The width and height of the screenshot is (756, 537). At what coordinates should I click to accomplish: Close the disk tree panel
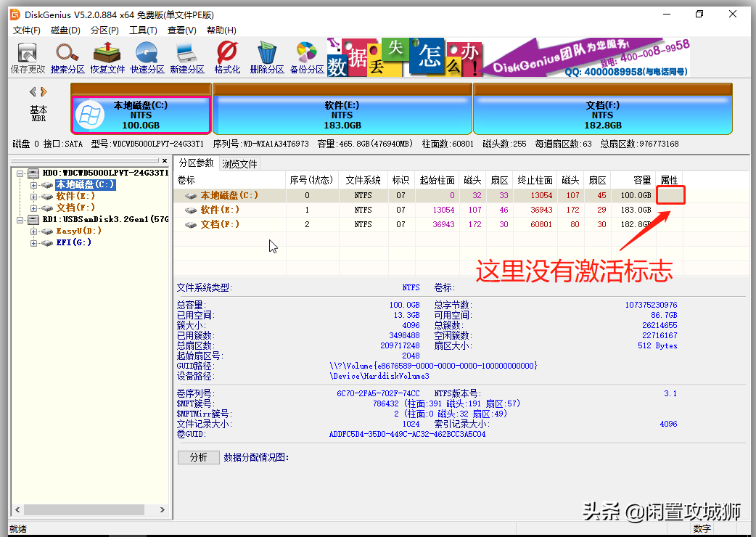point(165,160)
